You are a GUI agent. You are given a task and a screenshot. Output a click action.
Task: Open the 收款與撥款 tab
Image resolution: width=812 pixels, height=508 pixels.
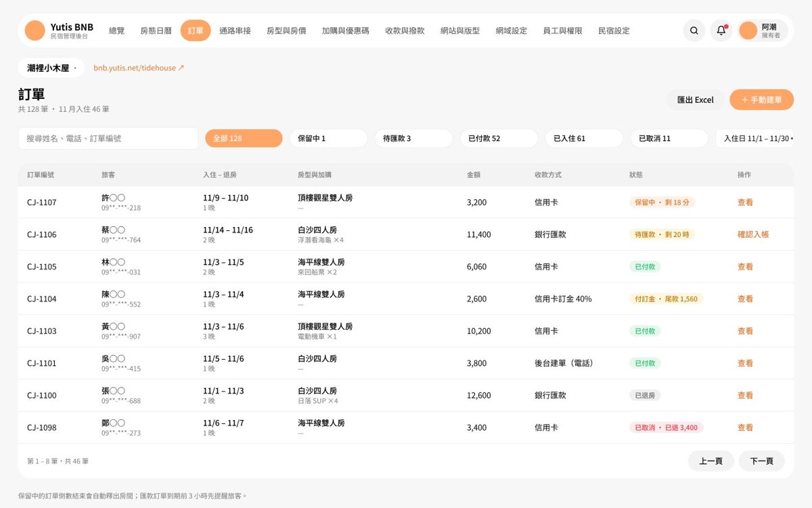(x=405, y=30)
